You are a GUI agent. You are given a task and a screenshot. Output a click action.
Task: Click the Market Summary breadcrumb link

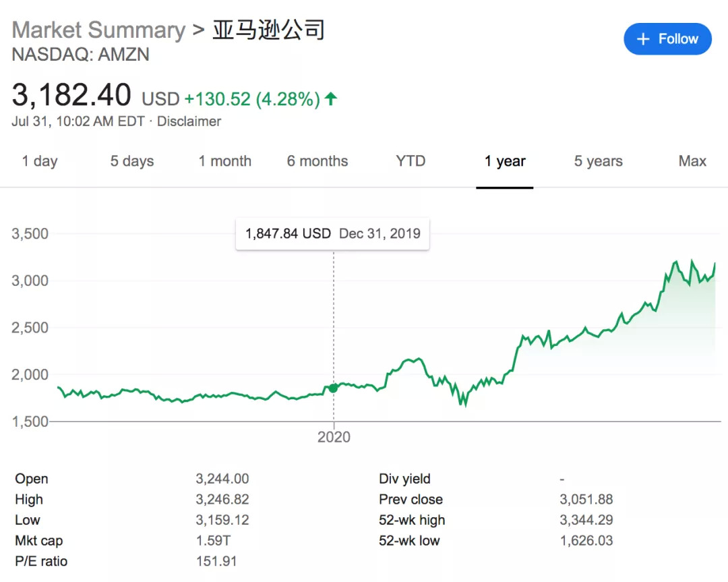coord(98,30)
